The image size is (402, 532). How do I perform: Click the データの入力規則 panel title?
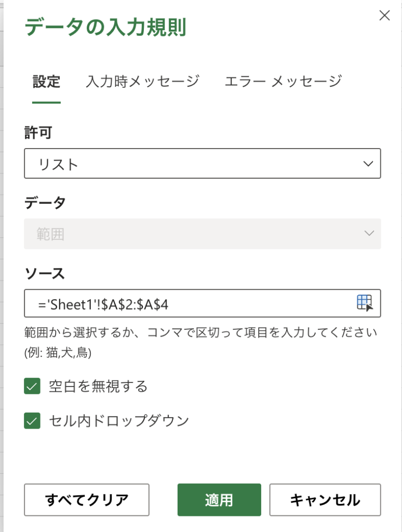[x=105, y=27]
